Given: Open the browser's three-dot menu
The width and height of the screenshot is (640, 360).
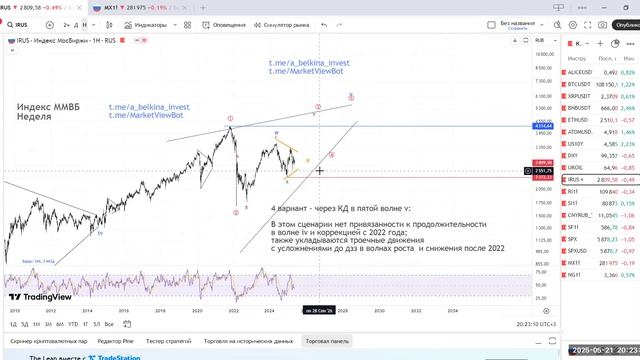Looking at the screenshot, I should [x=582, y=8].
